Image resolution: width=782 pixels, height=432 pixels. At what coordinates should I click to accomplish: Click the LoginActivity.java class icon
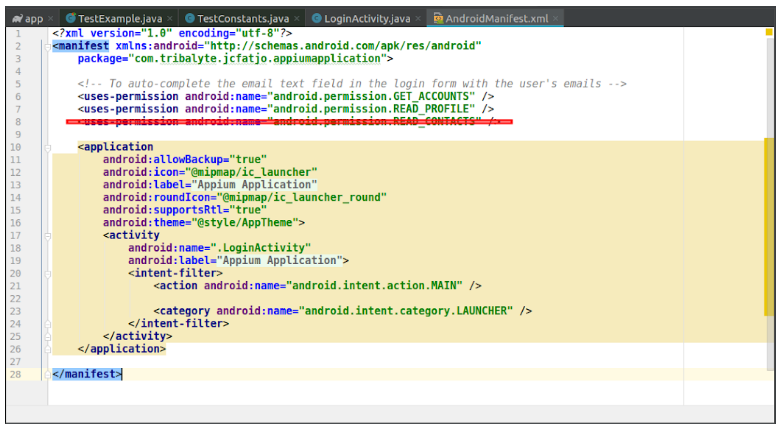tap(316, 18)
